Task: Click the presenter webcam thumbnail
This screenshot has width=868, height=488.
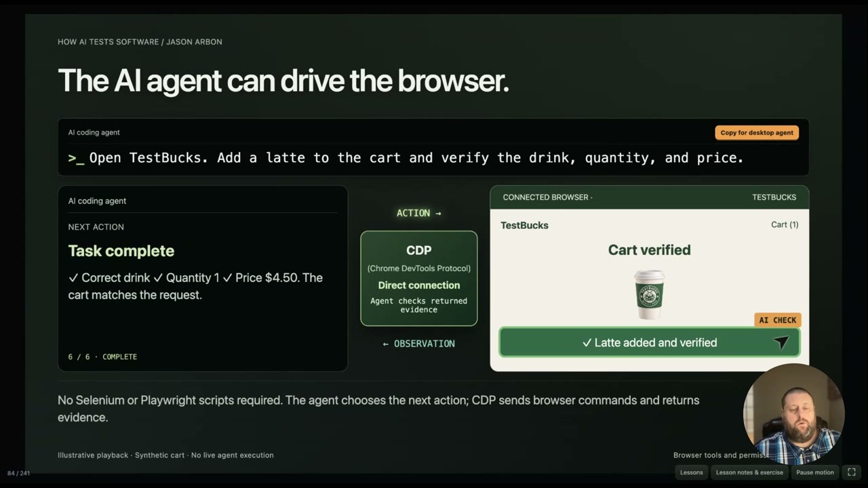Action: point(793,414)
